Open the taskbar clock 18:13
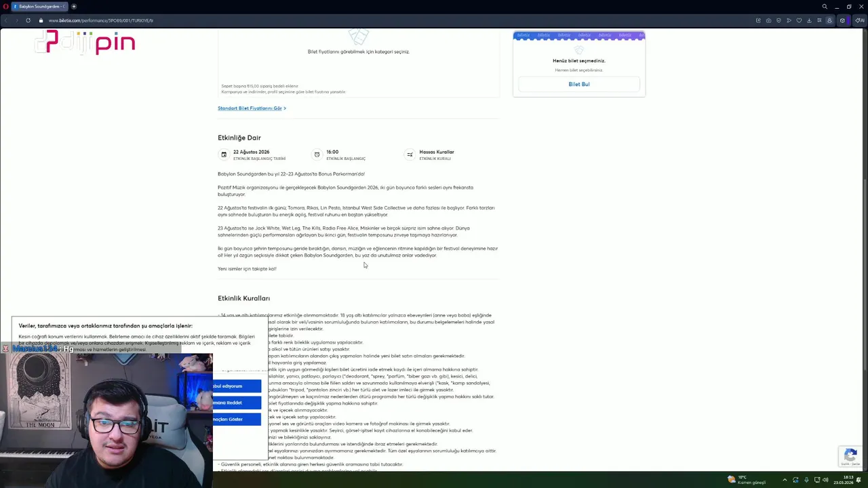The width and height of the screenshot is (868, 488). pos(844,480)
